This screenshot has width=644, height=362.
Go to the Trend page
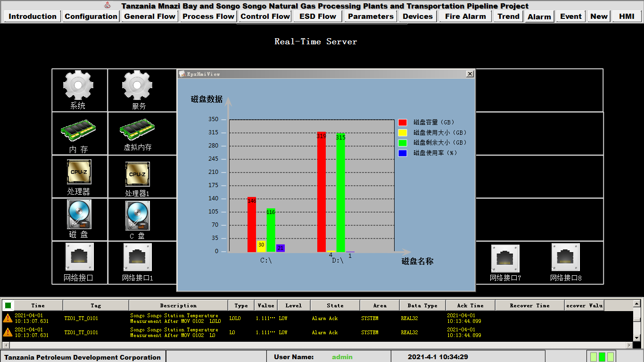(x=508, y=16)
